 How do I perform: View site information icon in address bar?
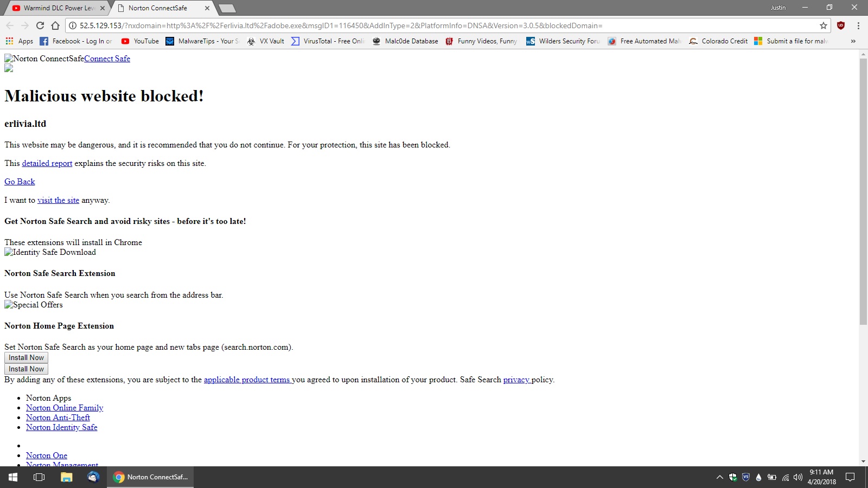tap(72, 25)
